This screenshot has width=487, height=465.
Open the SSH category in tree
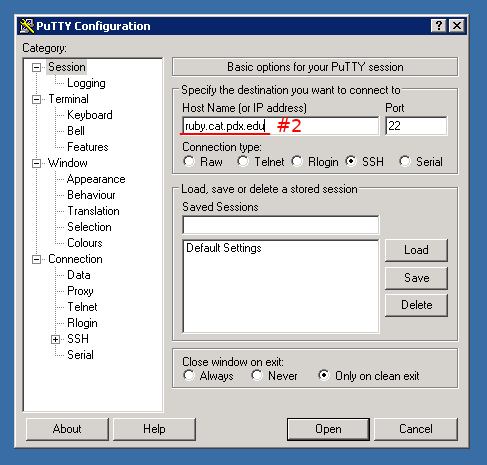point(78,339)
